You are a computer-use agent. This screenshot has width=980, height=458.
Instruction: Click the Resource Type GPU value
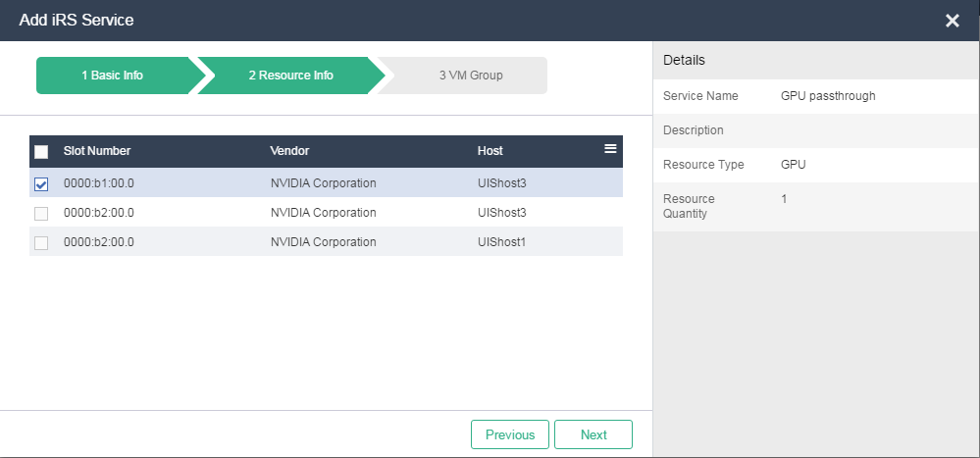point(794,165)
